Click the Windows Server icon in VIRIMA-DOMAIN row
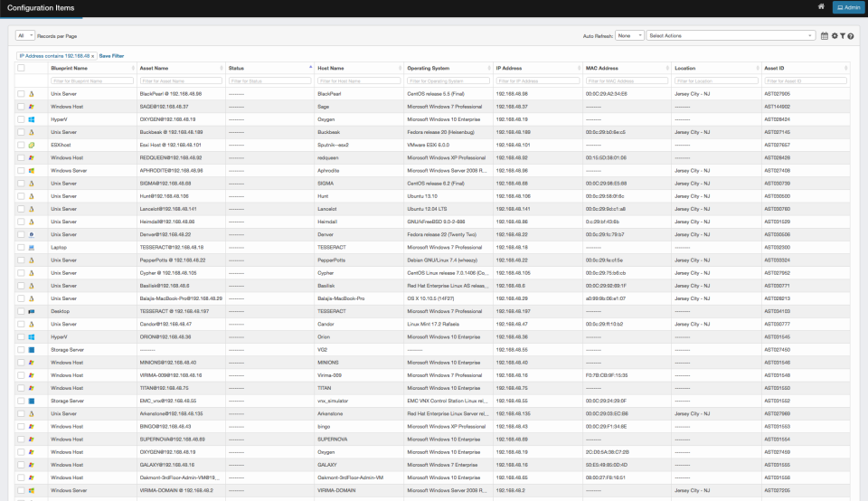The height and width of the screenshot is (501, 868). pos(32,490)
